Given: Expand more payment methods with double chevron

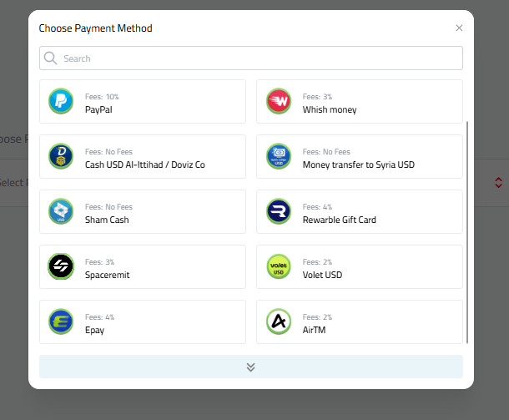Looking at the screenshot, I should coord(251,367).
